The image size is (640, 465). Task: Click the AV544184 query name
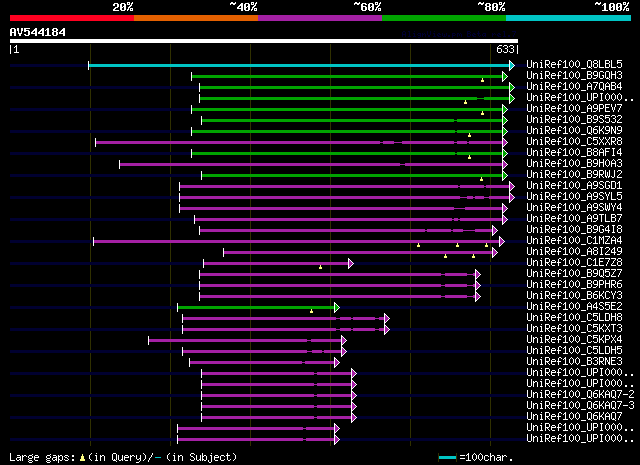tap(38, 32)
